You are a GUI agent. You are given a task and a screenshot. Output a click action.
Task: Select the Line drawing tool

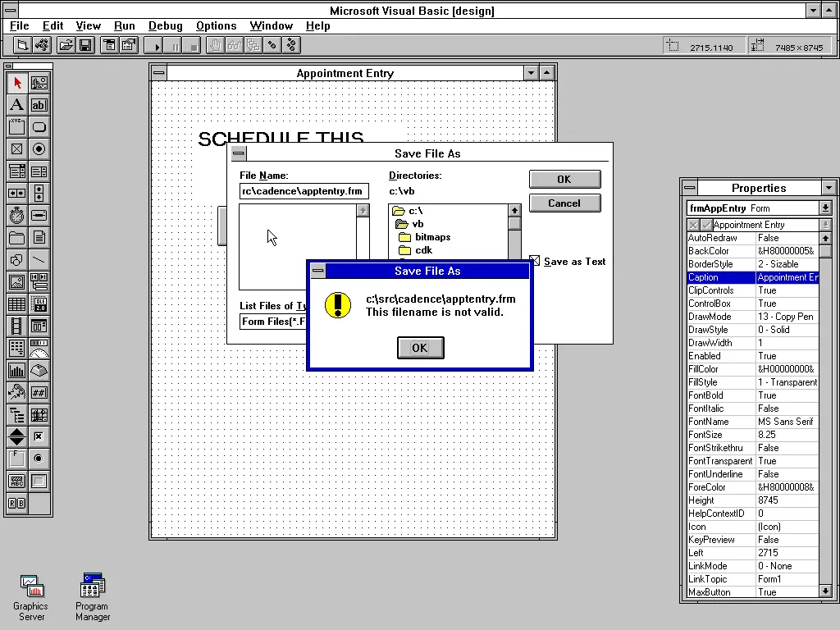(39, 259)
